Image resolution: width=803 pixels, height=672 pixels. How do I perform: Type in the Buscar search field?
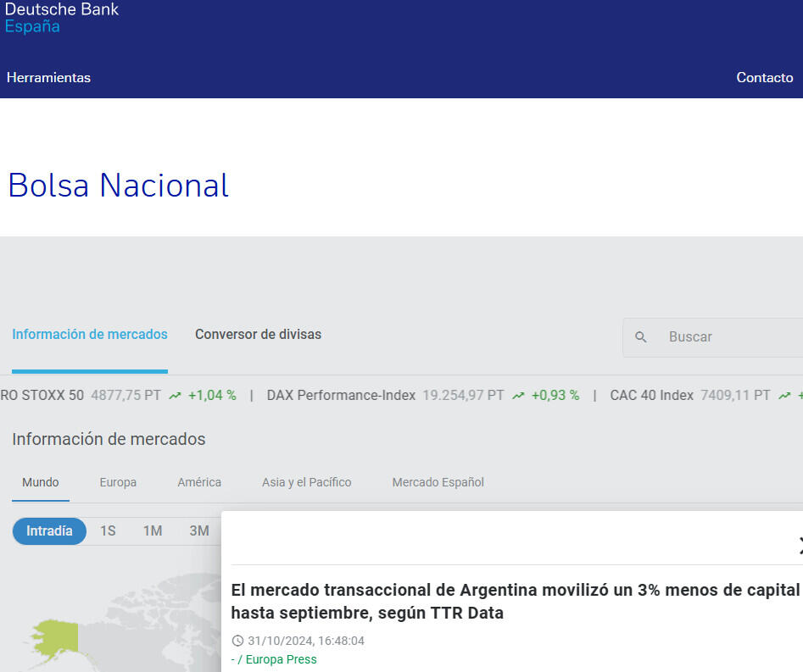pos(729,337)
